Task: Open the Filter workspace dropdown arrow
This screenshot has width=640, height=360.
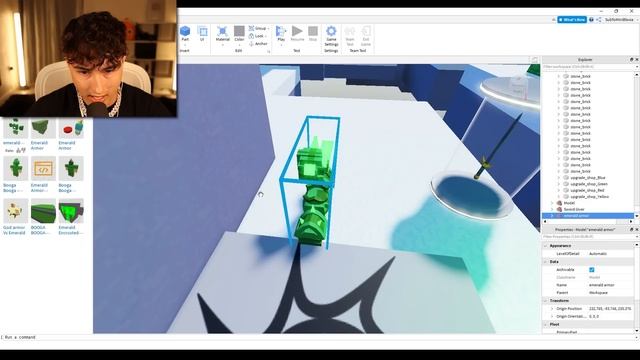Action: click(x=637, y=67)
